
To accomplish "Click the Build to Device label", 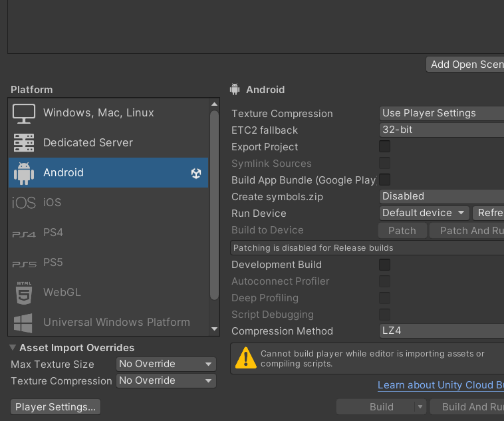I will pos(267,230).
